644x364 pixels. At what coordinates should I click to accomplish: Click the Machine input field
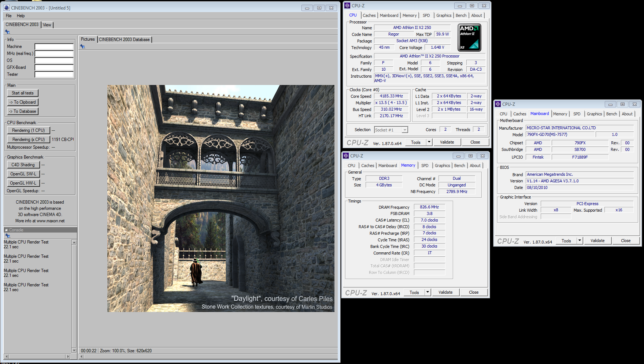[54, 47]
